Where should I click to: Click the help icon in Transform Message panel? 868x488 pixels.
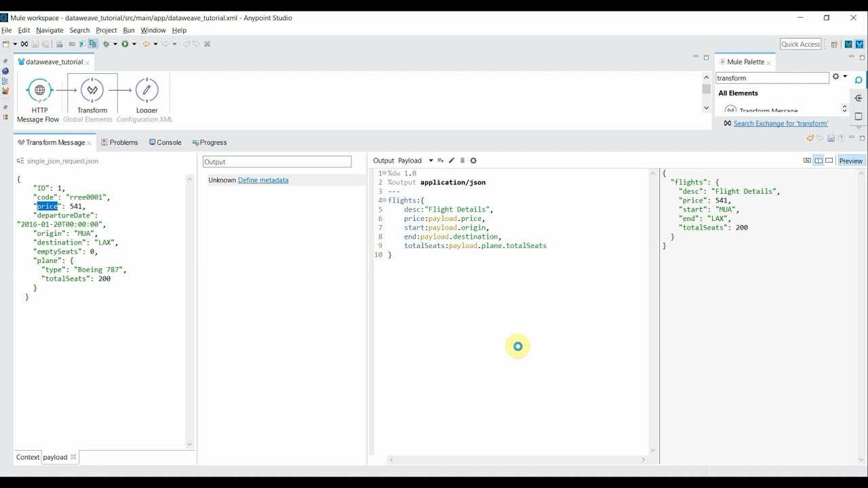click(841, 138)
